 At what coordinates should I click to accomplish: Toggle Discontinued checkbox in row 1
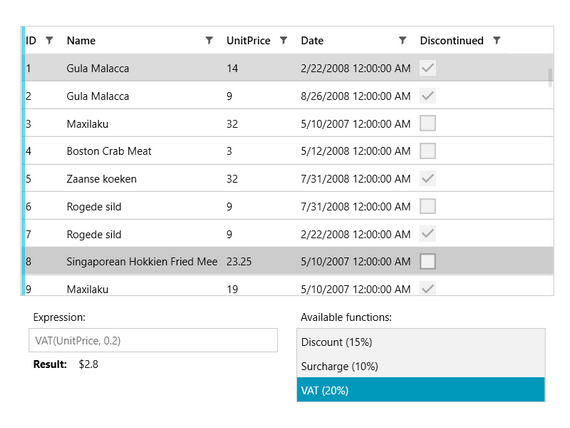[428, 68]
